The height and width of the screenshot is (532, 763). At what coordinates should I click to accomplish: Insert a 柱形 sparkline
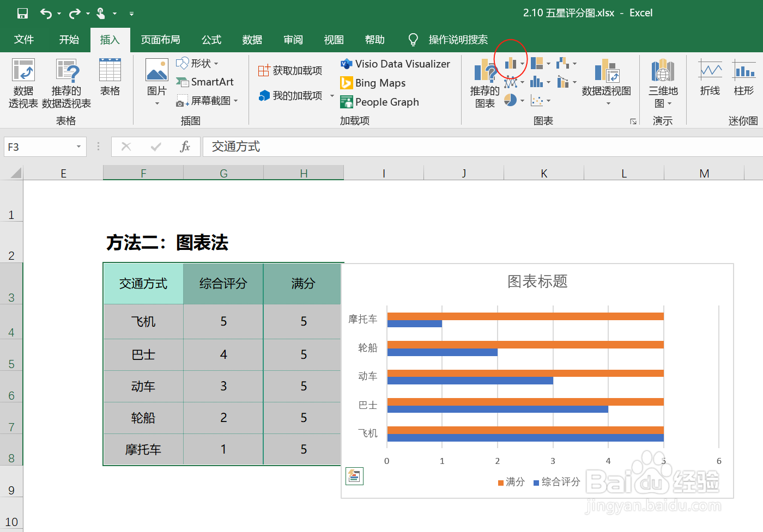coord(744,76)
